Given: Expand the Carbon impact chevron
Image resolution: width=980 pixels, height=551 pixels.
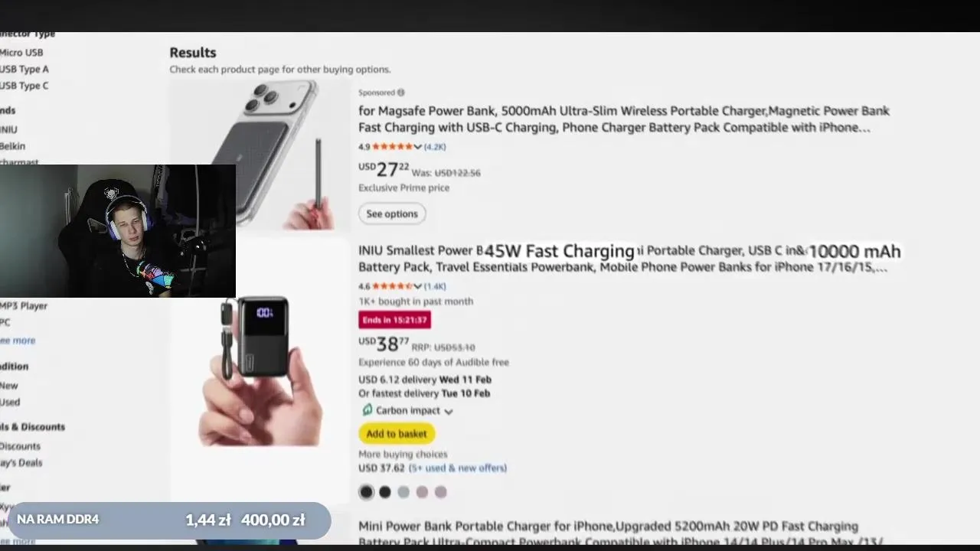Looking at the screenshot, I should click(x=449, y=411).
